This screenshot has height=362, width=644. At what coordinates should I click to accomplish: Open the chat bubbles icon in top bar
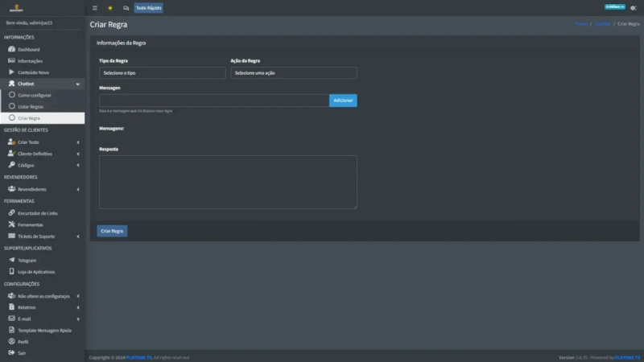pyautogui.click(x=126, y=8)
